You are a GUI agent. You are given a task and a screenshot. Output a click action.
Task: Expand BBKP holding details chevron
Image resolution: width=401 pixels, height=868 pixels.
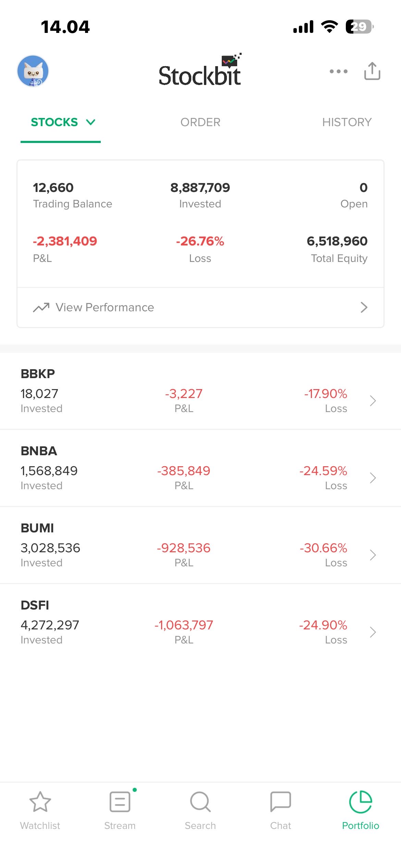pyautogui.click(x=373, y=400)
